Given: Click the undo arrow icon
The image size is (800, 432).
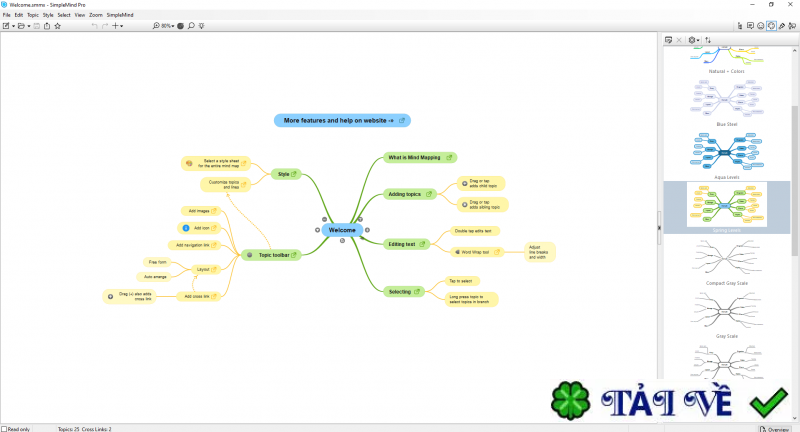Looking at the screenshot, I should pos(94,26).
